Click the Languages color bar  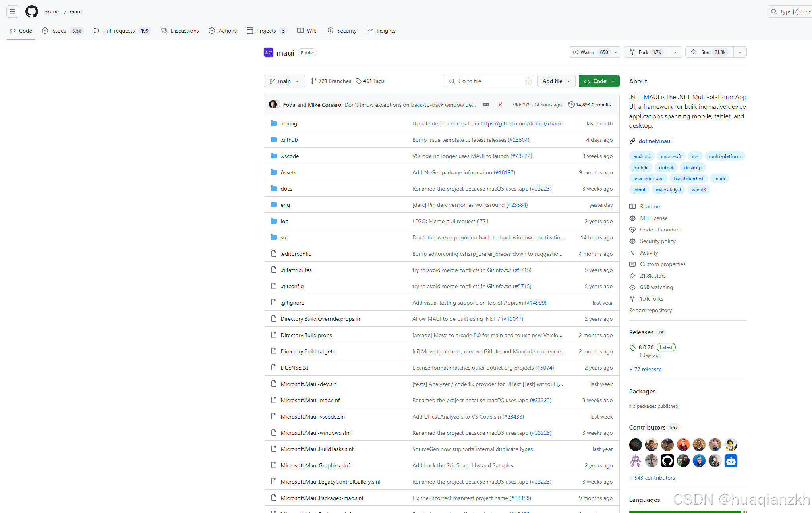point(688,511)
